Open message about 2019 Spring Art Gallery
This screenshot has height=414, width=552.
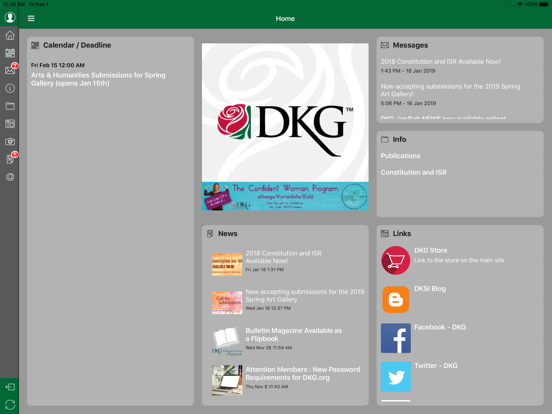click(459, 94)
